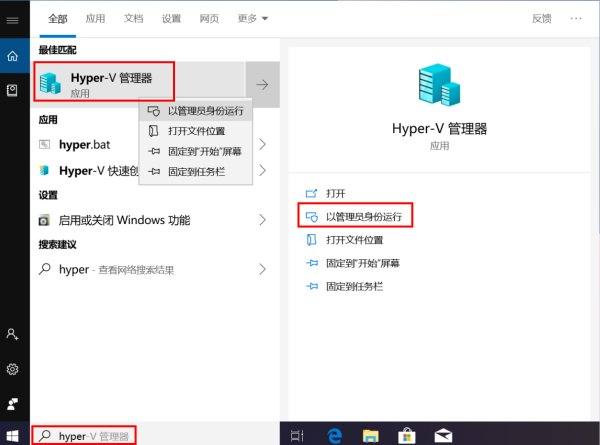Screen dimensions: 600x445
Task: Open the settings gear icon
Action: click(x=12, y=369)
